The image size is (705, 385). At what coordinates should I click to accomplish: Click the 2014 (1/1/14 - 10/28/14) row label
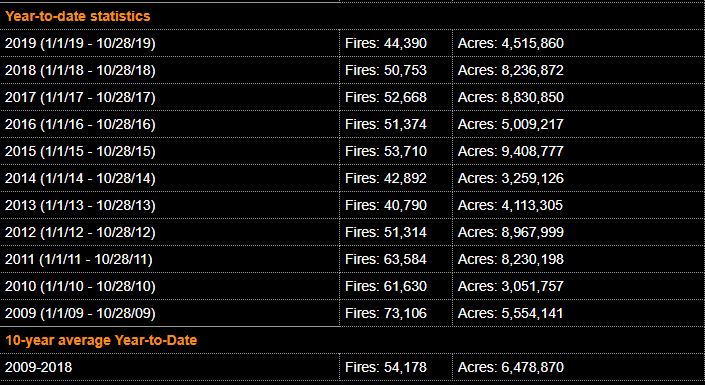point(80,178)
